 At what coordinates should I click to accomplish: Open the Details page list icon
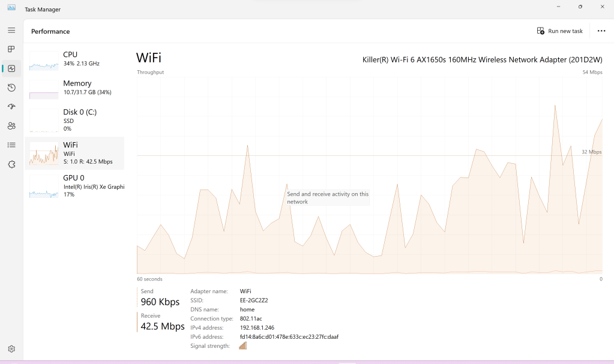tap(11, 145)
